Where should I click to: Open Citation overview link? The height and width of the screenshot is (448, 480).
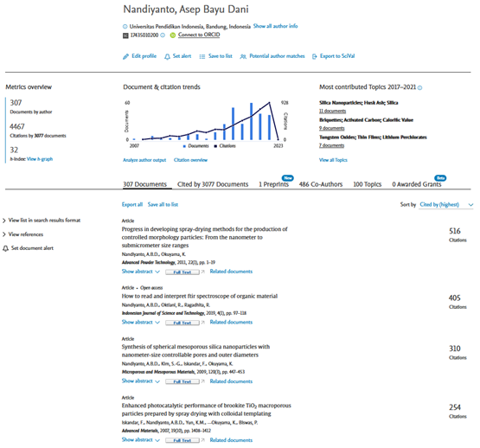pos(190,160)
